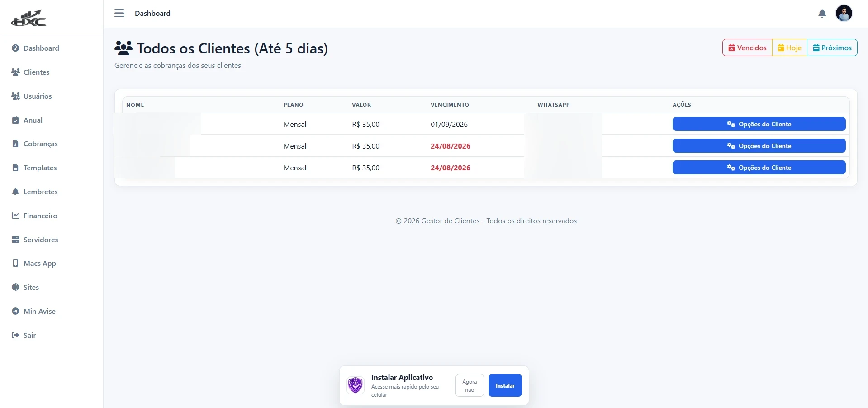Click the Sair logout icon in the sidebar

coord(15,335)
